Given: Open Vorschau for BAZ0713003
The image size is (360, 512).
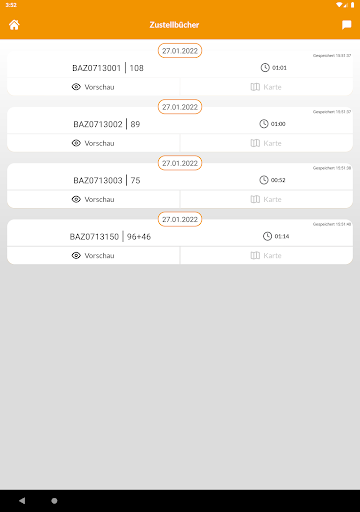Looking at the screenshot, I should pyautogui.click(x=93, y=199).
